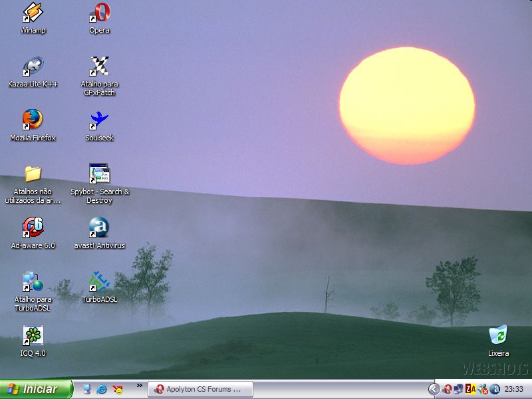
Task: Select the Mozilla Firefox desktop icon
Action: (x=33, y=120)
